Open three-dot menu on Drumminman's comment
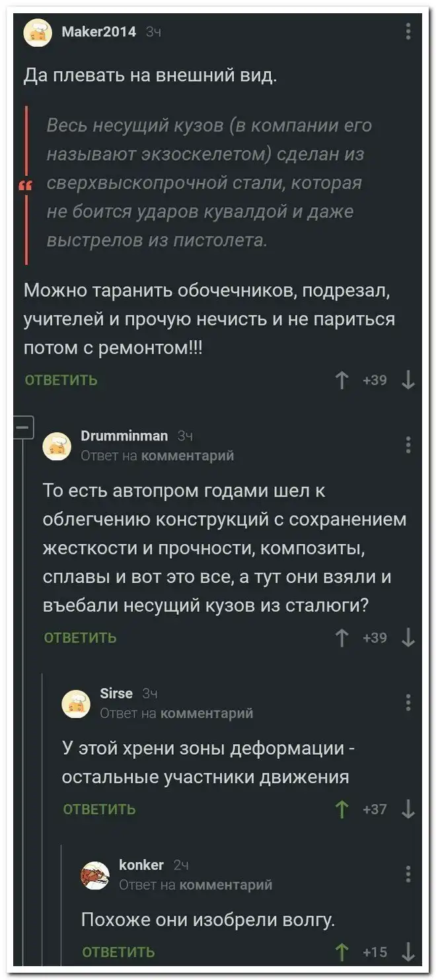 tap(408, 445)
